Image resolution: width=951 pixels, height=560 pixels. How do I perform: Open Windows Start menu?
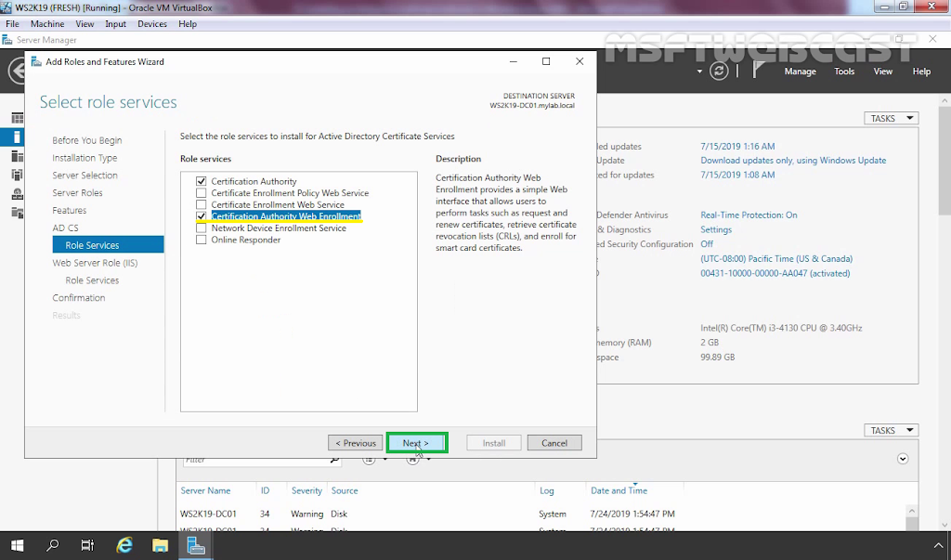(17, 545)
